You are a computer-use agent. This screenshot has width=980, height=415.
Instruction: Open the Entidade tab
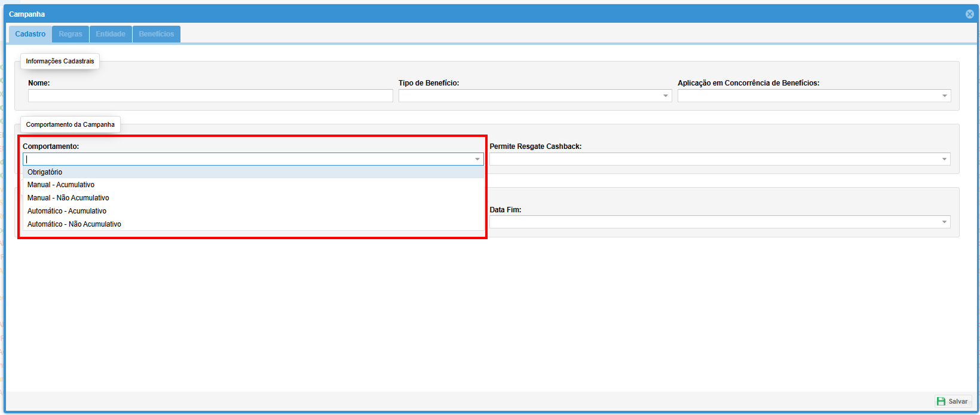point(111,34)
